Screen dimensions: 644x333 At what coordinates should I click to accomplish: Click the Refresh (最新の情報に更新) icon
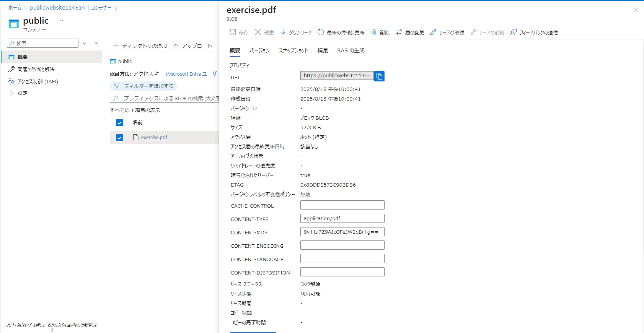point(321,32)
